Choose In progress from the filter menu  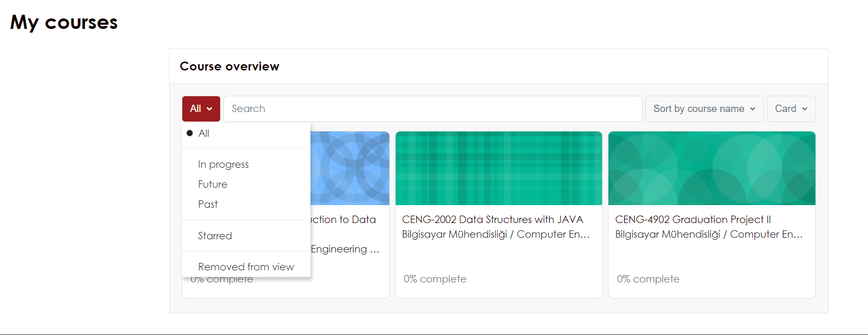[223, 165]
